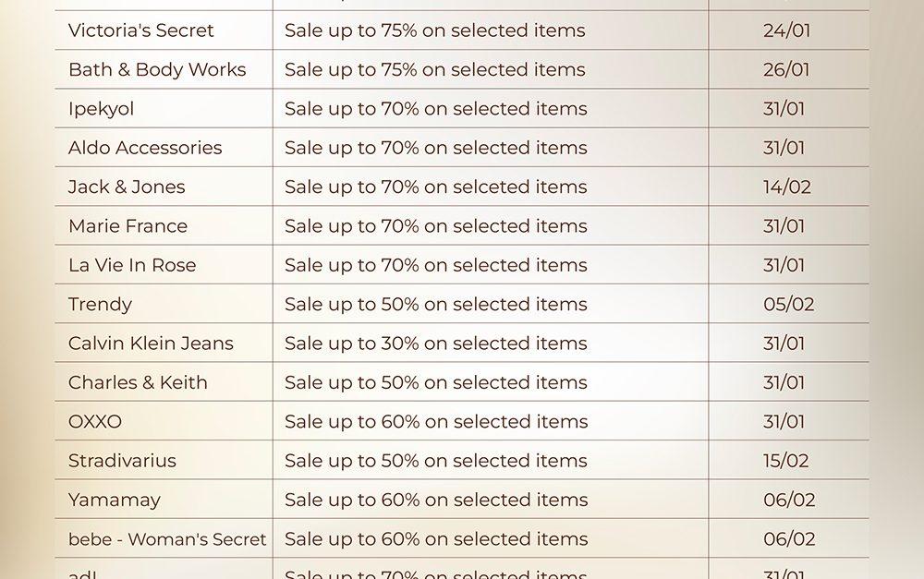Select the Stradivarius store name
924x579 pixels.
click(x=122, y=461)
